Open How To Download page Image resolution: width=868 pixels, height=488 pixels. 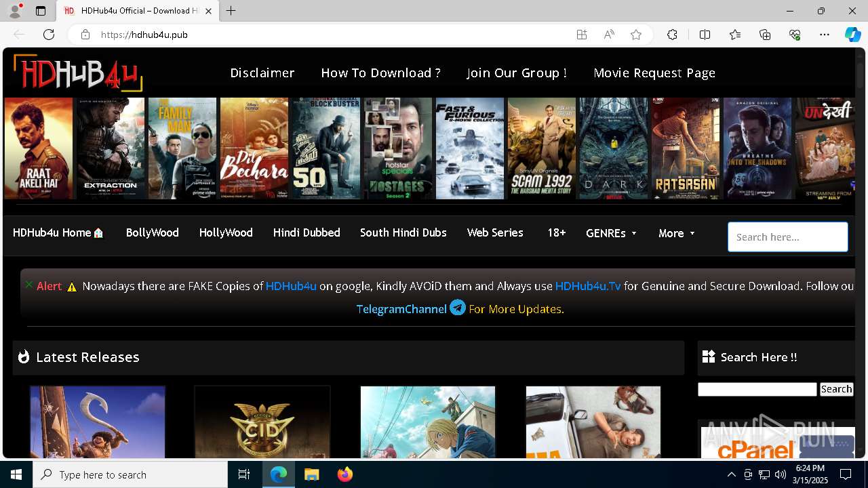coord(380,73)
